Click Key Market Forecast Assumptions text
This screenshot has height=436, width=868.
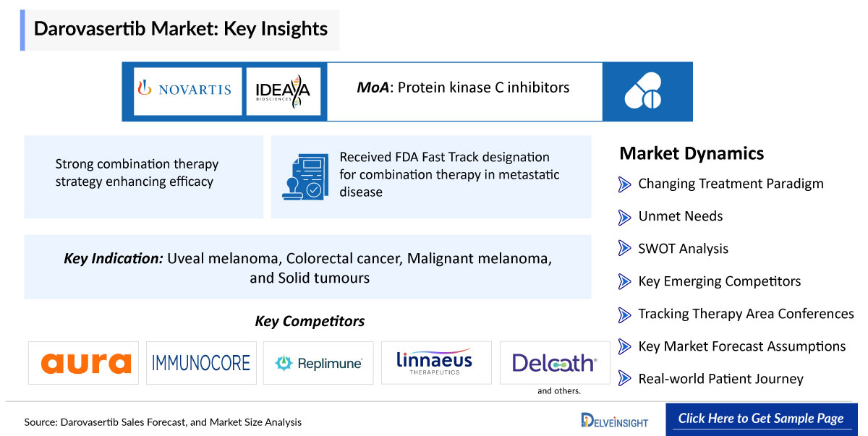[742, 346]
